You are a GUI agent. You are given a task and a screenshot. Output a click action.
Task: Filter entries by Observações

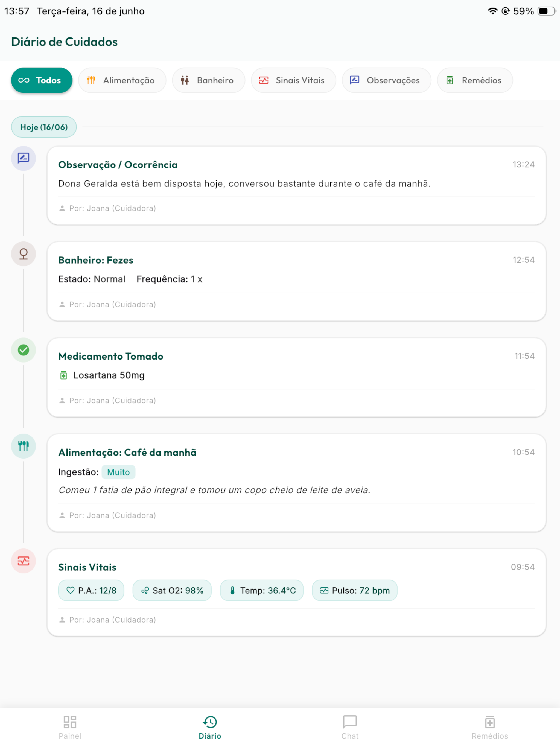[386, 80]
